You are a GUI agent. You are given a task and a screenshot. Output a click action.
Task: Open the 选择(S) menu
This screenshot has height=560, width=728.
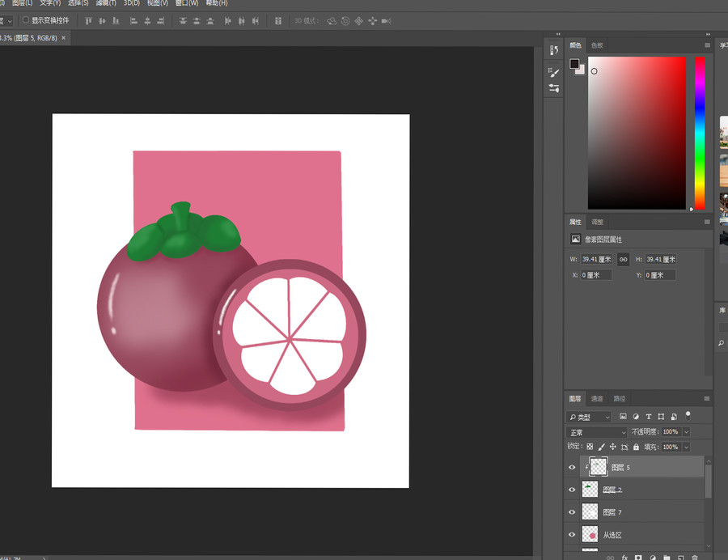coord(78,2)
